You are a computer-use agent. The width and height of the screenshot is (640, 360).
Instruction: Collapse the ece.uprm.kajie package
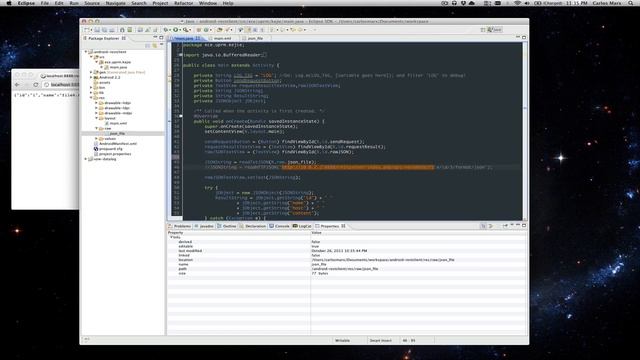coord(96,62)
